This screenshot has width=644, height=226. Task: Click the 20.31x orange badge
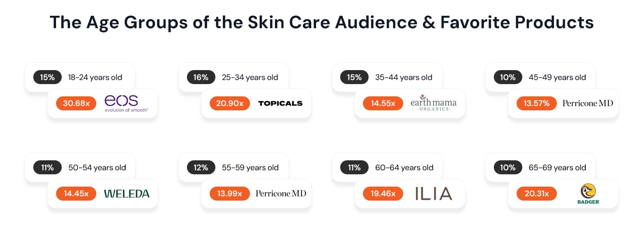537,194
